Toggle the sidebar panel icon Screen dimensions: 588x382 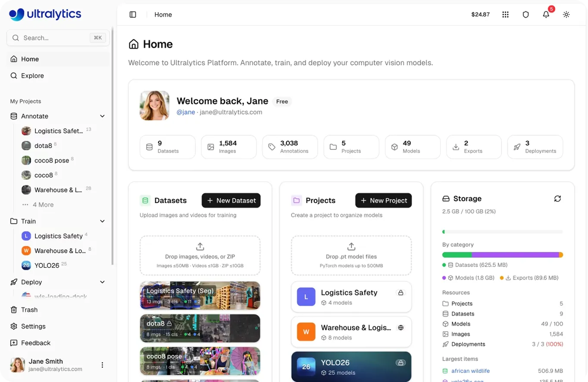[133, 15]
